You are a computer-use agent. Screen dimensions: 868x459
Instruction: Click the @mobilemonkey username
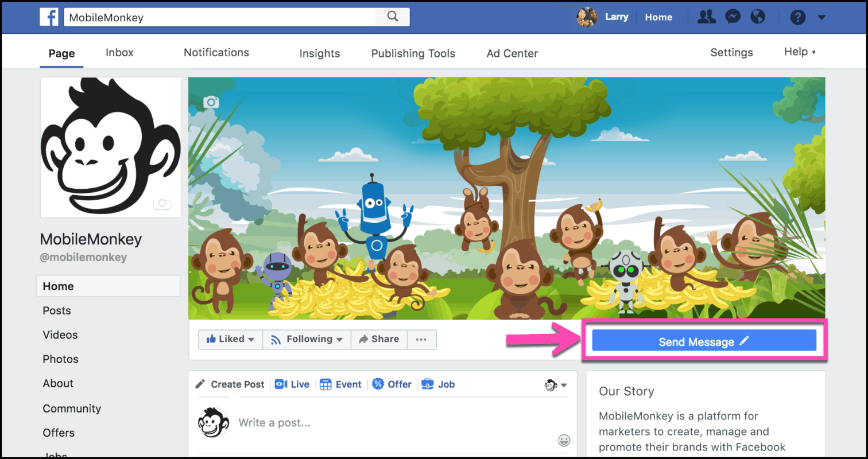coord(83,258)
